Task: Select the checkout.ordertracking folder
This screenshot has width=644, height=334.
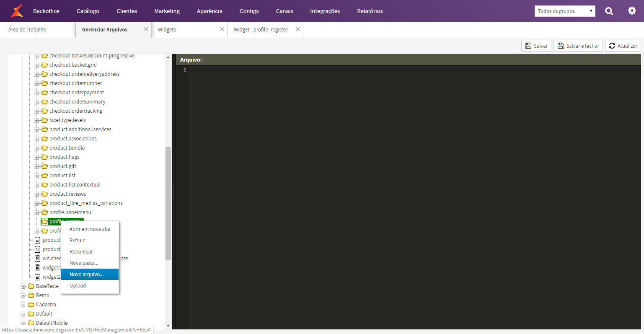Action: click(x=76, y=111)
